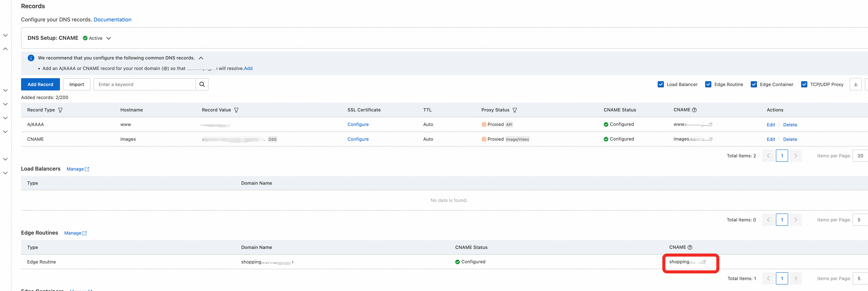Click the Add Record button
The width and height of the screenshot is (868, 291).
point(40,85)
